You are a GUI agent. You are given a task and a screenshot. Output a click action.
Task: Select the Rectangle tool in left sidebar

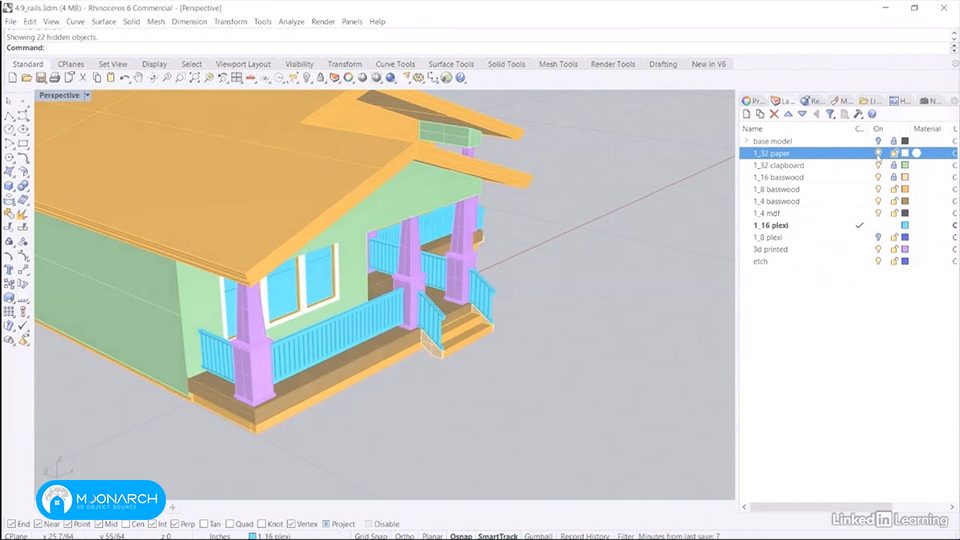tap(23, 143)
